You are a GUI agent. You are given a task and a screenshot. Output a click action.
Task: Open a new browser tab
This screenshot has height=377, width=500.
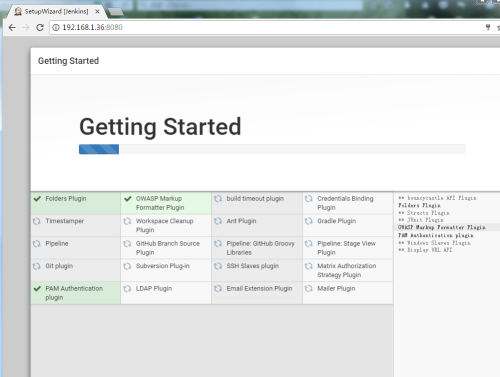[x=116, y=12]
